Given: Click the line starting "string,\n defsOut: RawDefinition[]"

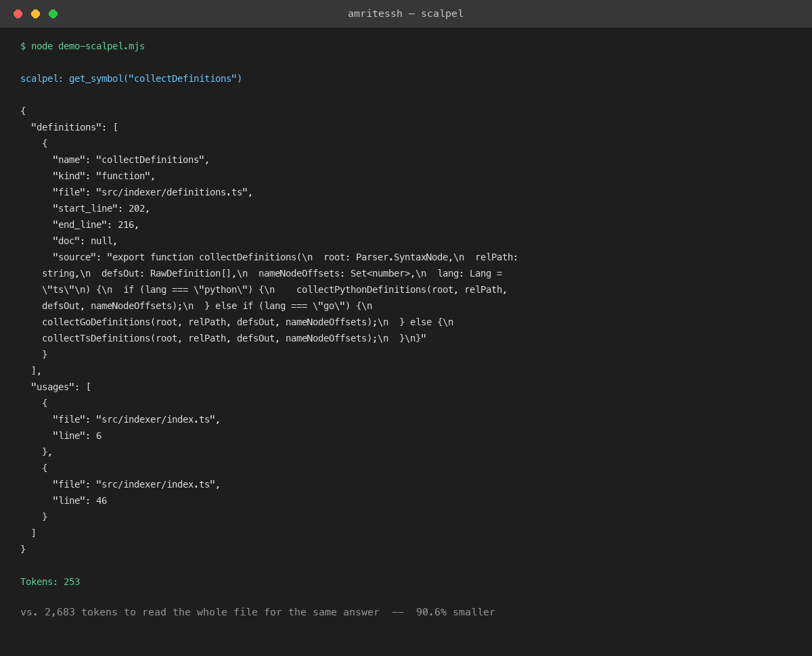Looking at the screenshot, I should click(272, 273).
